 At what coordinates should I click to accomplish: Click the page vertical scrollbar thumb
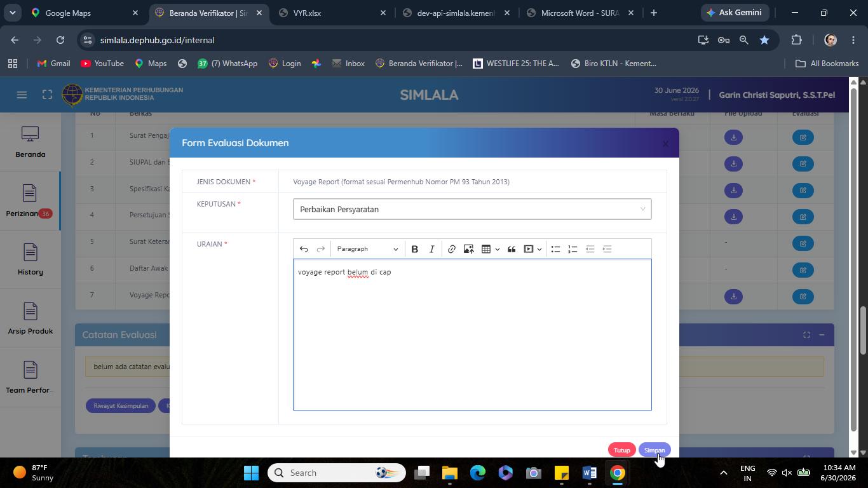(864, 330)
